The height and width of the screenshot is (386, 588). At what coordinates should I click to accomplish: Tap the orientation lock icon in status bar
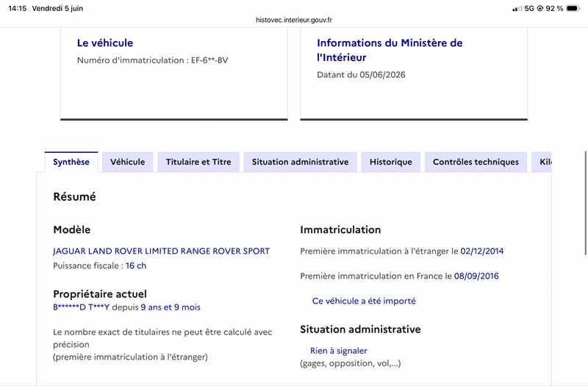(540, 8)
